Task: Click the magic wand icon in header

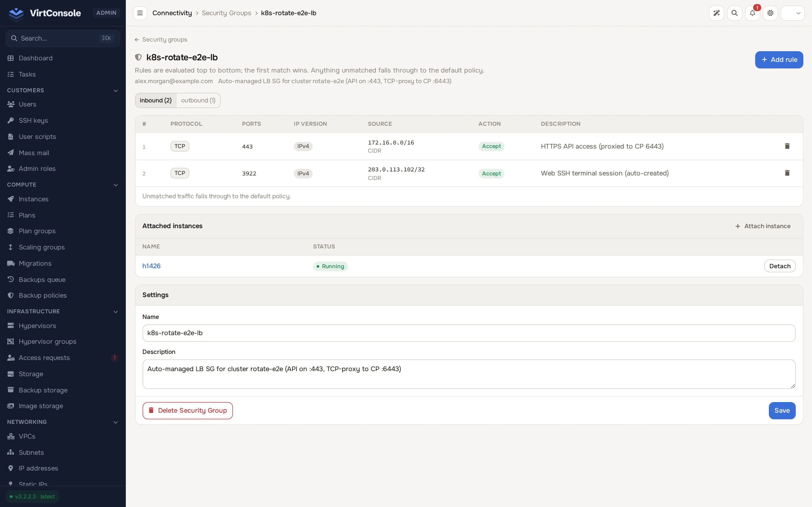Action: click(716, 13)
